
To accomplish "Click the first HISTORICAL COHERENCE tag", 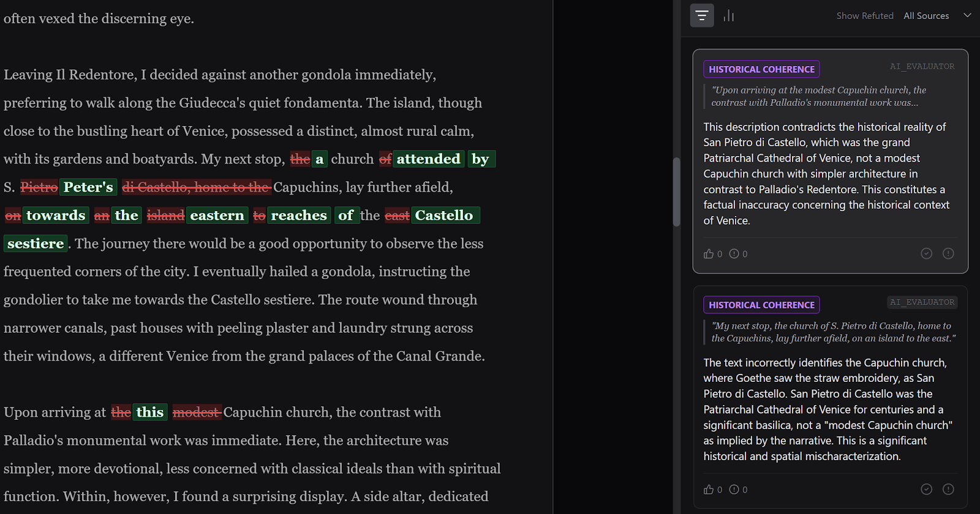I will [761, 69].
